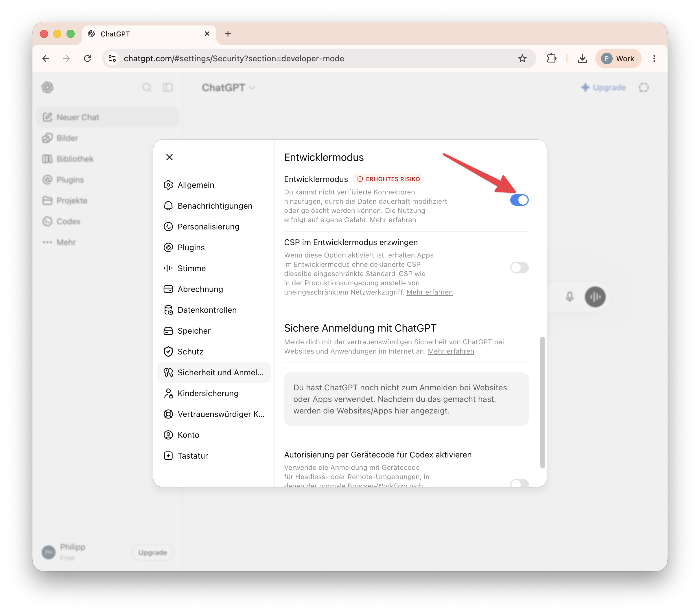Click the browser address bar URL
Image resolution: width=700 pixels, height=614 pixels.
click(234, 58)
